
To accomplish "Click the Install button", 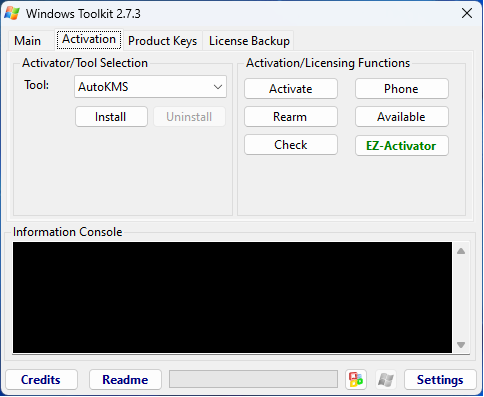I will pos(111,117).
